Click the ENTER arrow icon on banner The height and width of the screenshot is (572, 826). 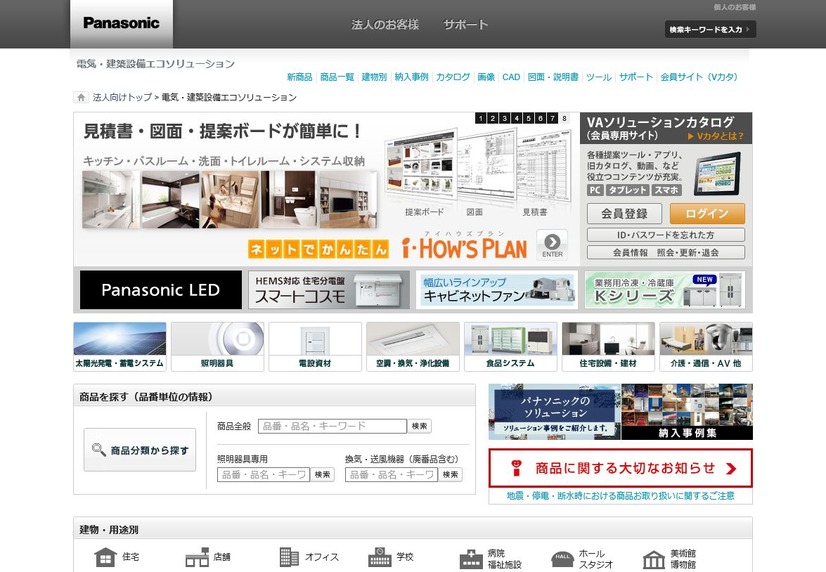(x=552, y=245)
